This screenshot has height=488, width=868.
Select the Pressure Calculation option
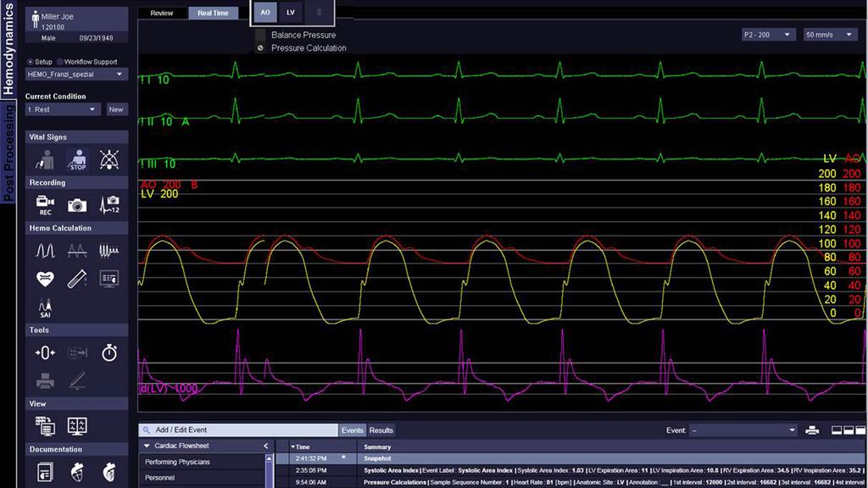click(260, 48)
